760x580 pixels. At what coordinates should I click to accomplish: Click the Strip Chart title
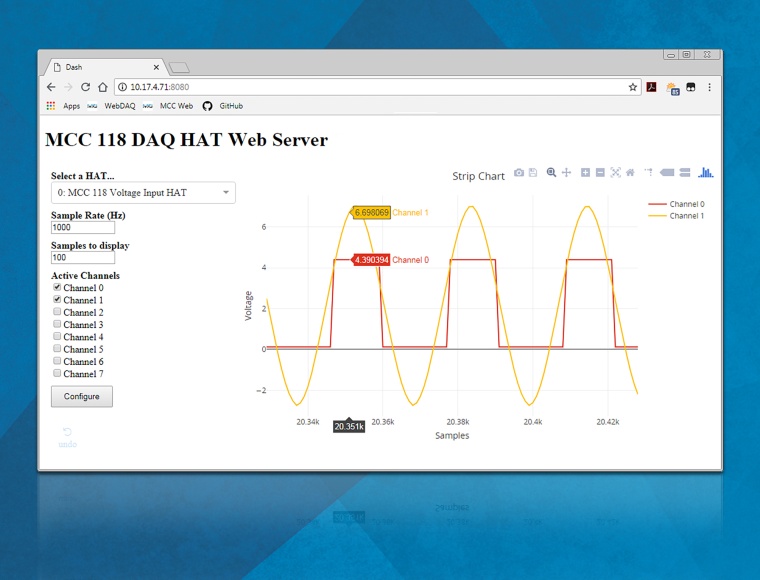(478, 176)
